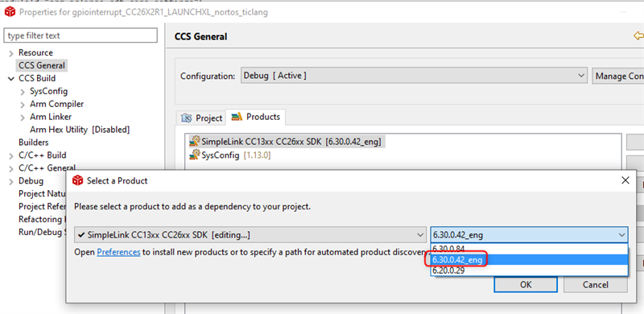Close the Select a Product dialog

pyautogui.click(x=625, y=180)
